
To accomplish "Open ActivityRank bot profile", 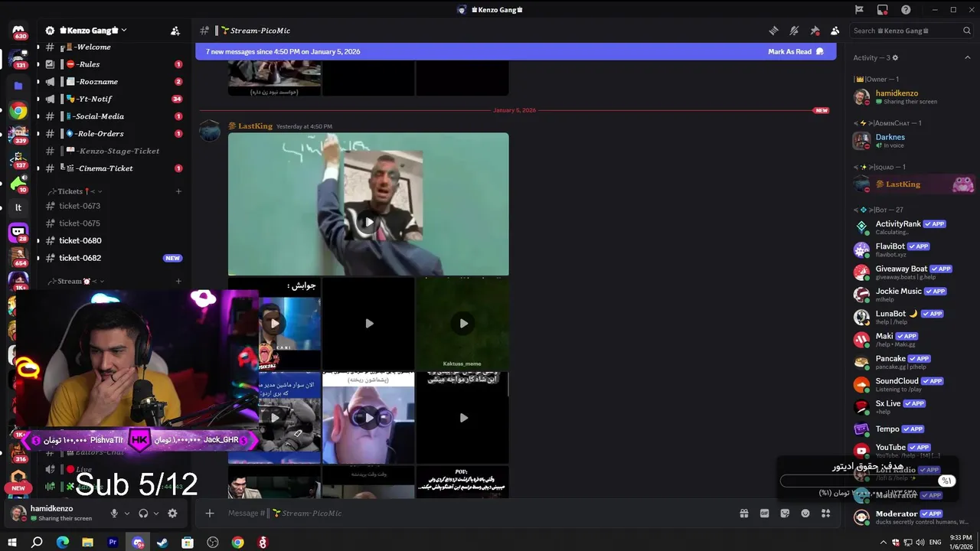I will point(911,227).
